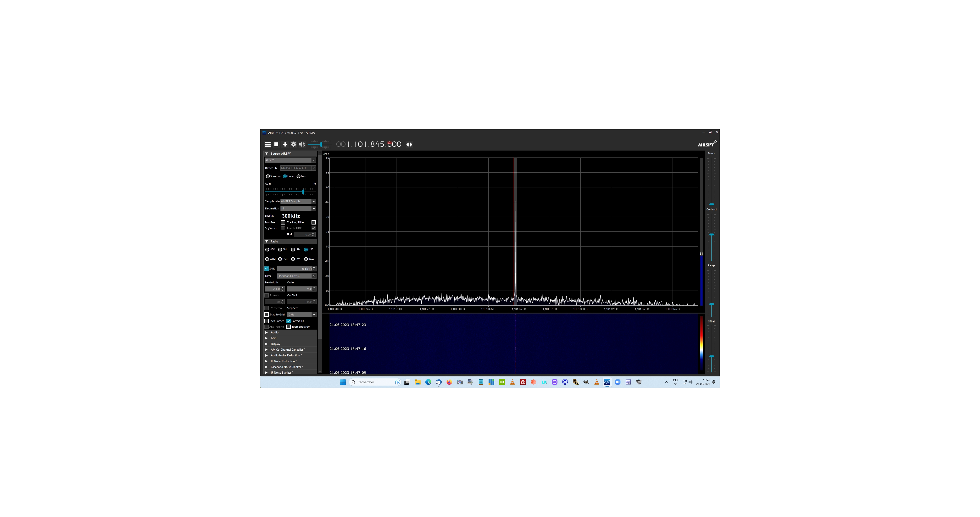Open the Blackman-Harris 4 filter dropdown

(x=314, y=276)
